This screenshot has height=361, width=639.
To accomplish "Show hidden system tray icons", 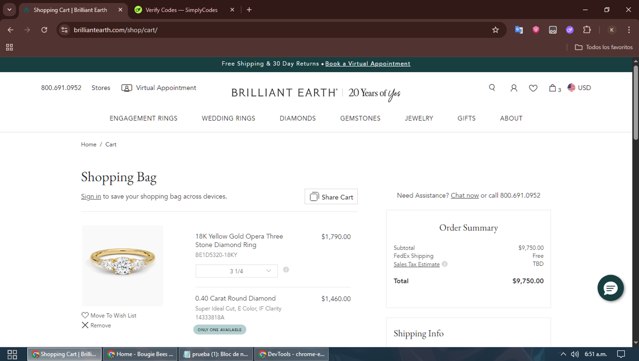I will [563, 354].
